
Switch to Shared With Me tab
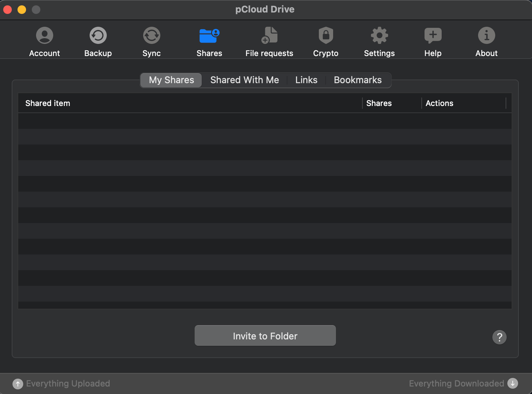pyautogui.click(x=245, y=80)
